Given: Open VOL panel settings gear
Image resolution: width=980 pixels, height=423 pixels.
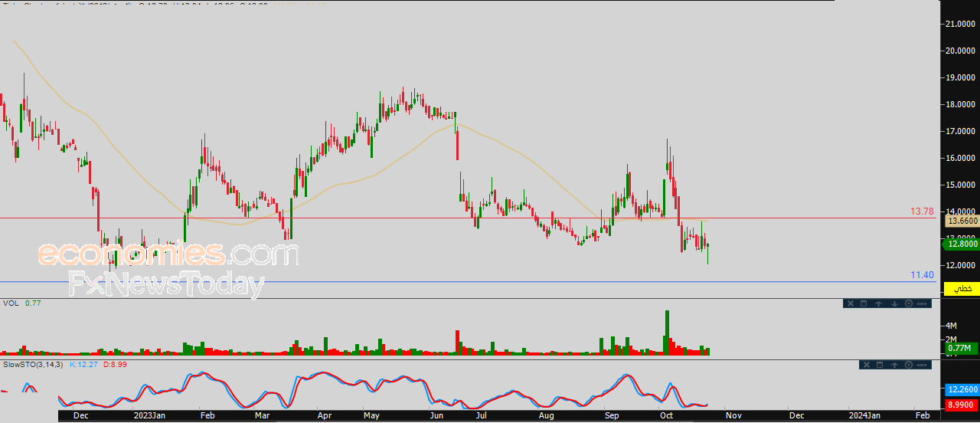Looking at the screenshot, I should [909, 303].
